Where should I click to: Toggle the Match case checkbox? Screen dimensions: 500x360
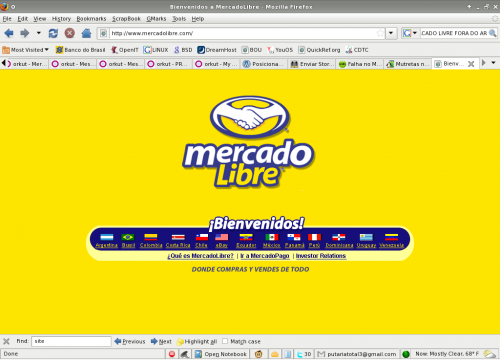click(x=225, y=341)
